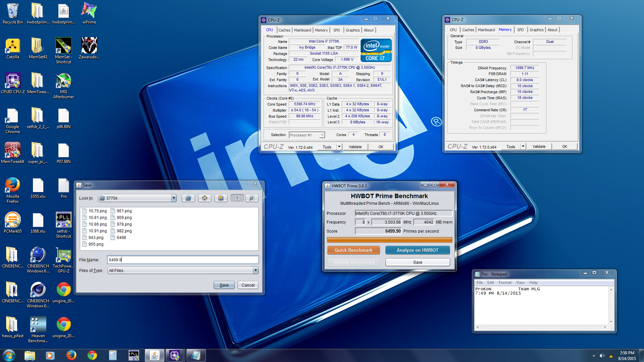Select file 955.png in the list
Screen dimensions: 644x362
pos(93,244)
